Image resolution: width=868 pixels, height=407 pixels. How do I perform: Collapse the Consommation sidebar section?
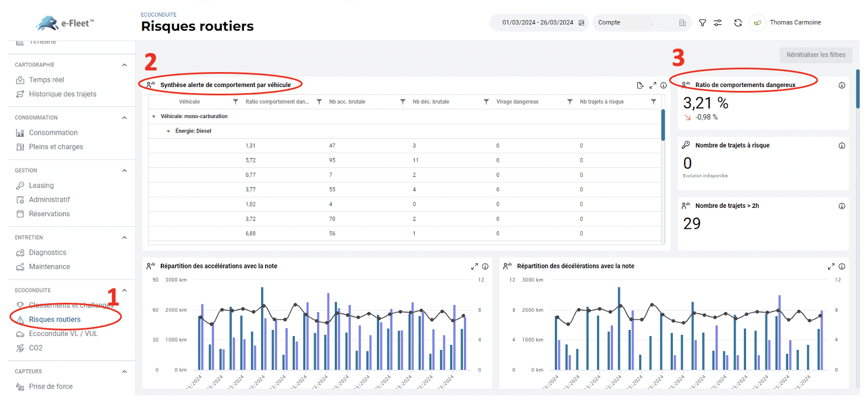click(x=124, y=118)
